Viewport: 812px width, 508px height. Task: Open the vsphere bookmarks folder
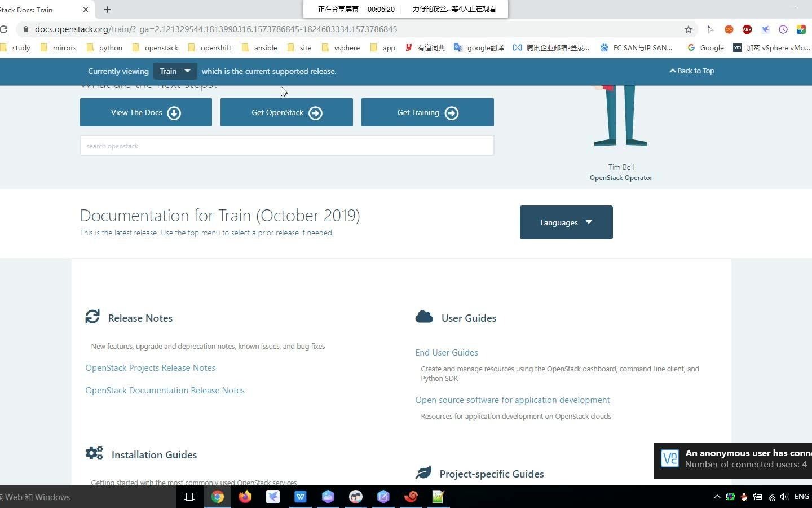[341, 48]
